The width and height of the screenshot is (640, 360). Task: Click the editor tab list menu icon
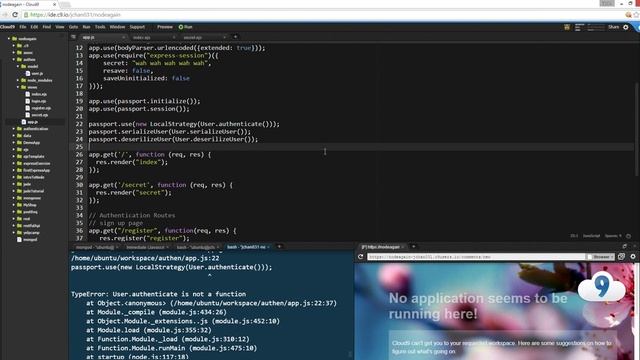[x=73, y=37]
